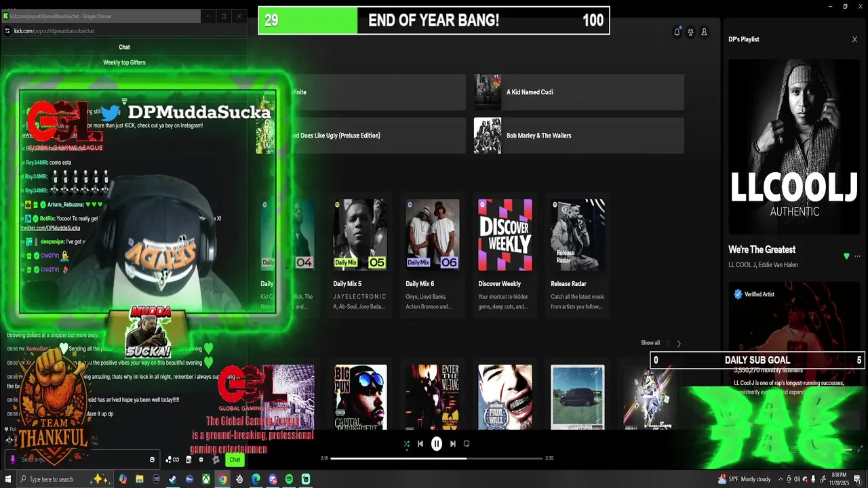
Task: Open Spotify friend activity icon
Action: coord(690,32)
